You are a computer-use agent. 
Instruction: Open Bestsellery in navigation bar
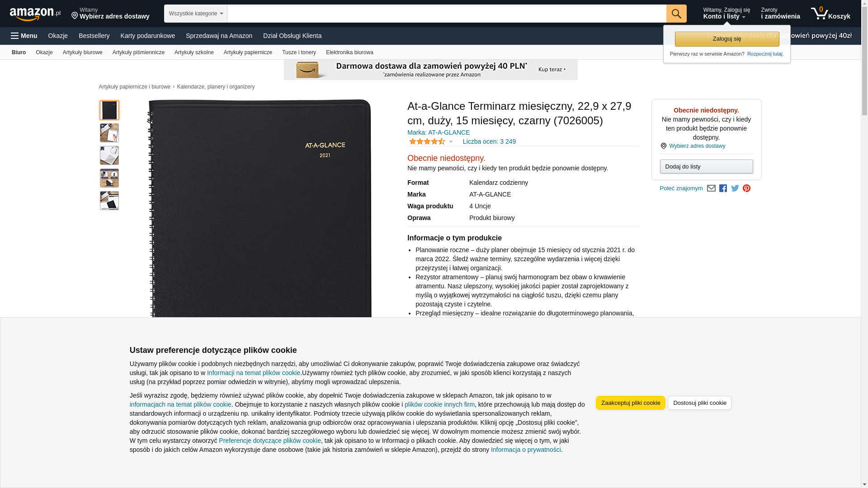pyautogui.click(x=94, y=36)
